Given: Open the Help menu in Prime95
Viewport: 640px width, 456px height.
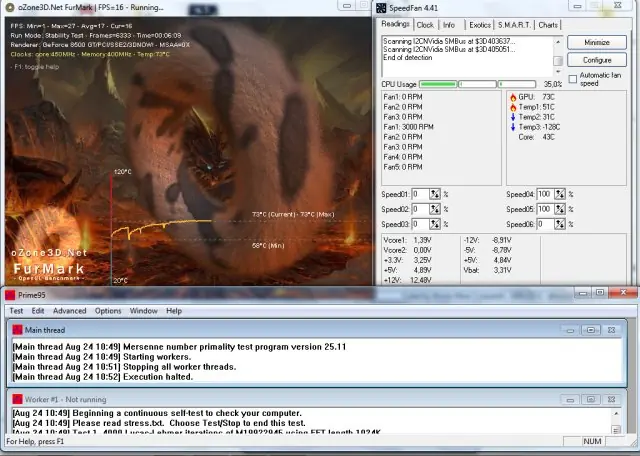Looking at the screenshot, I should pyautogui.click(x=174, y=311).
